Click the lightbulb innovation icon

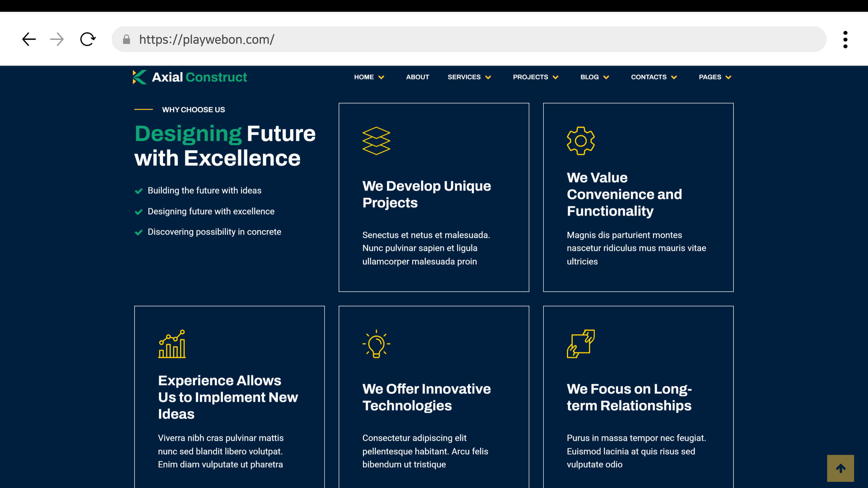[376, 344]
